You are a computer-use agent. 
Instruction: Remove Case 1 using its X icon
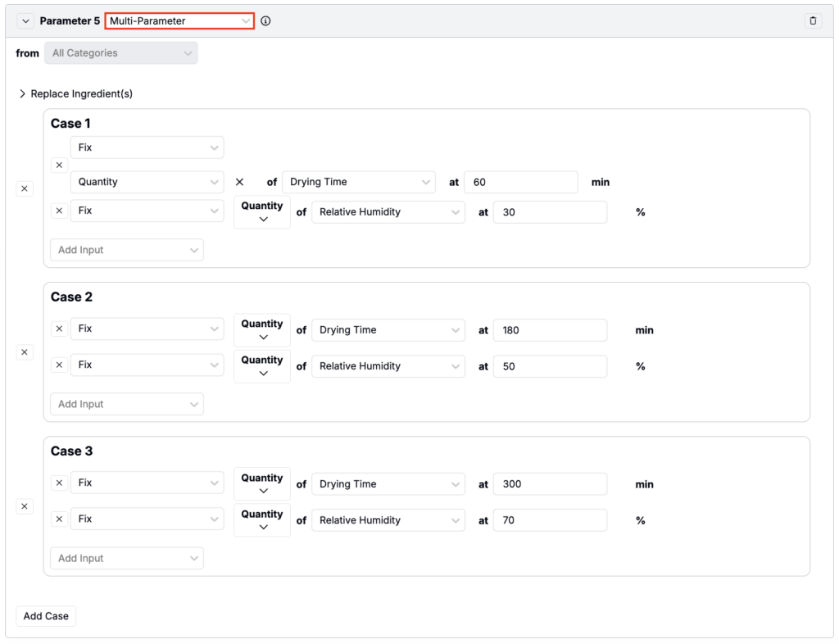coord(25,188)
